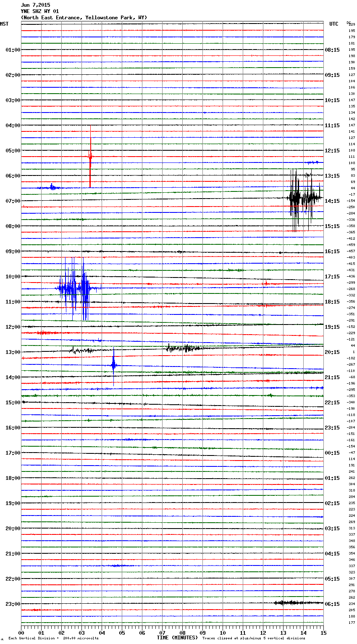Select the 13:15 UTC time label
This screenshot has width=357, height=644.
(332, 176)
